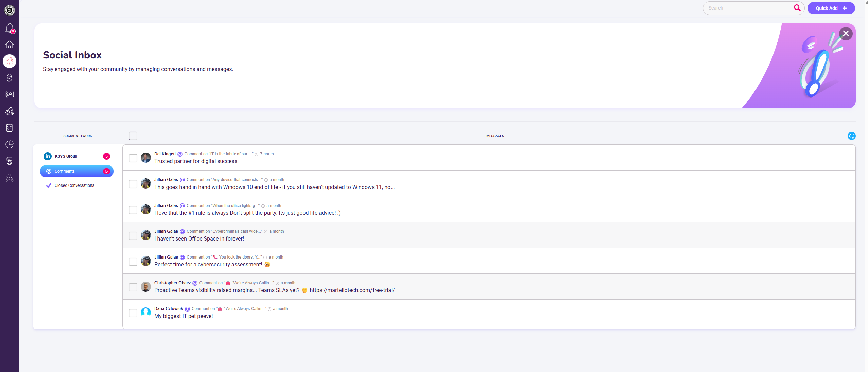Check the Del Kingett comment checkbox
Image resolution: width=868 pixels, height=372 pixels.
point(133,158)
